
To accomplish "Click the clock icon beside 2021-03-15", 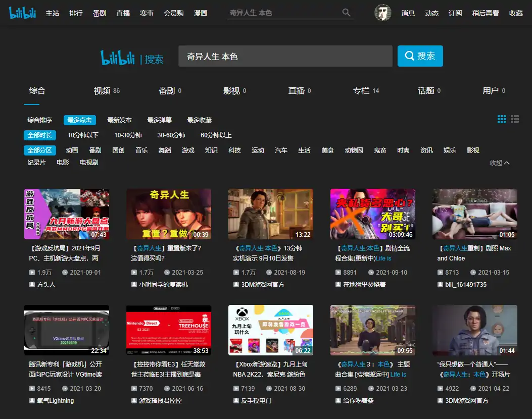I will tap(473, 272).
